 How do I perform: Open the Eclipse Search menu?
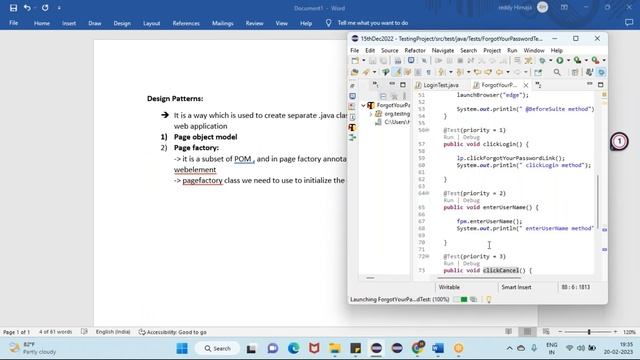tap(469, 50)
